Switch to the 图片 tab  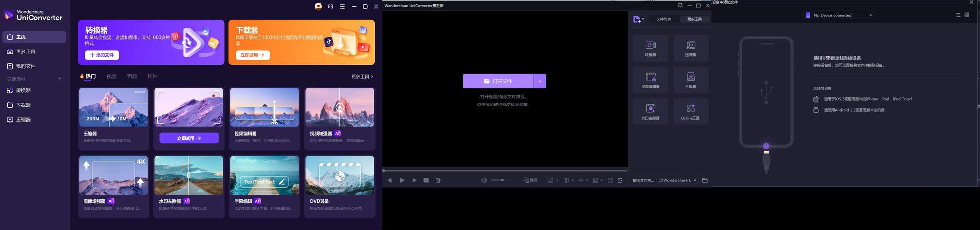tap(152, 76)
